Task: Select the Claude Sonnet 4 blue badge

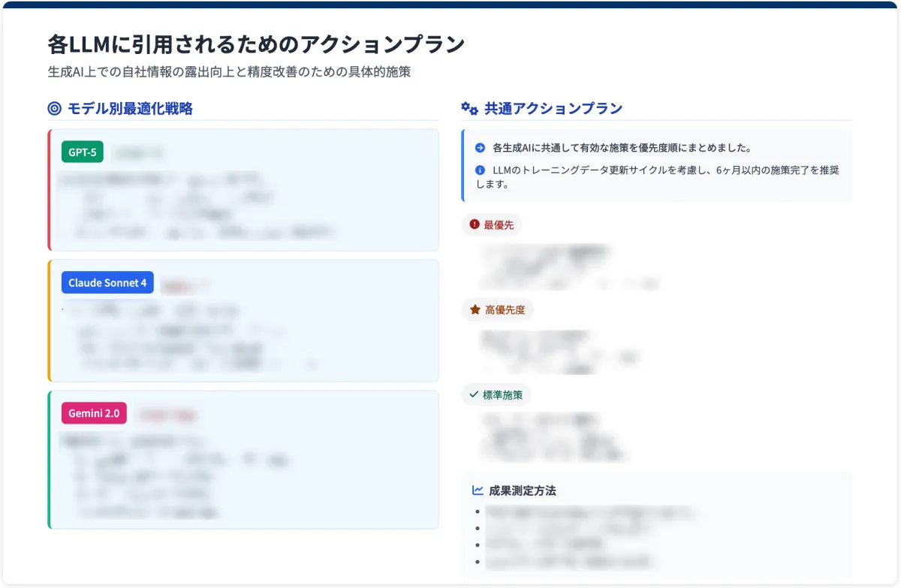Action: tap(107, 283)
